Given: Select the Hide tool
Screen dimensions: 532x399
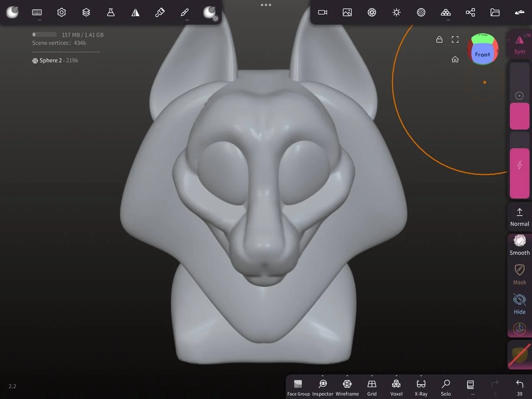Looking at the screenshot, I should click(520, 304).
